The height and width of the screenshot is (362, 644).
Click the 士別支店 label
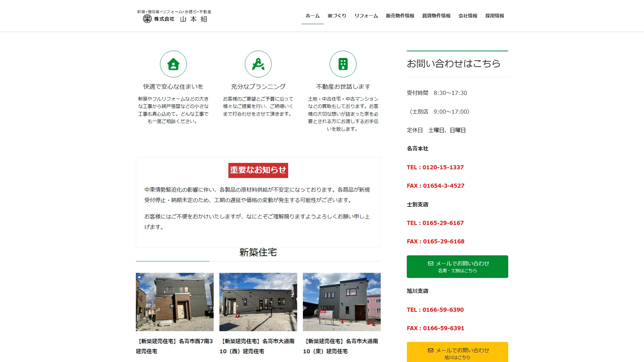tap(418, 204)
